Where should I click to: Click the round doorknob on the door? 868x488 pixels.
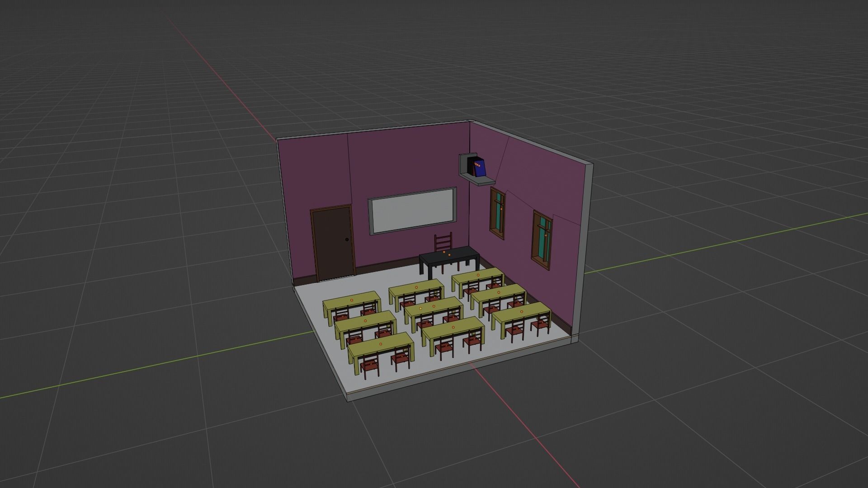(347, 239)
